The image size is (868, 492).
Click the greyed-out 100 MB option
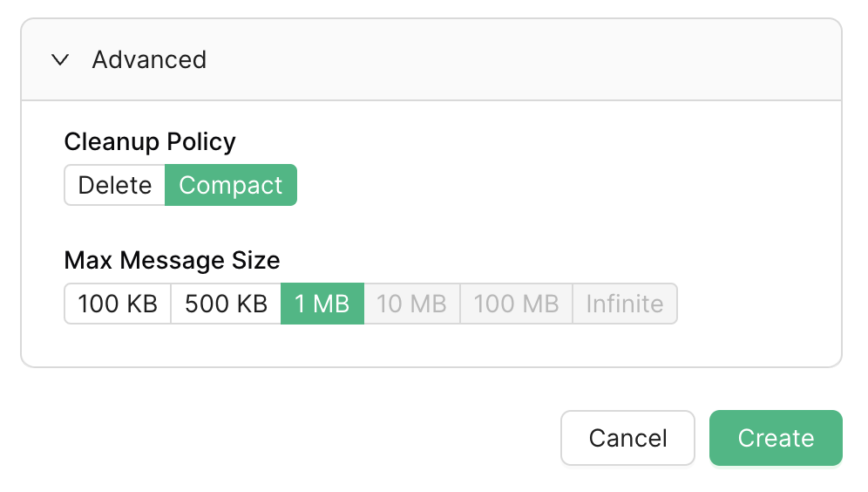pyautogui.click(x=516, y=304)
